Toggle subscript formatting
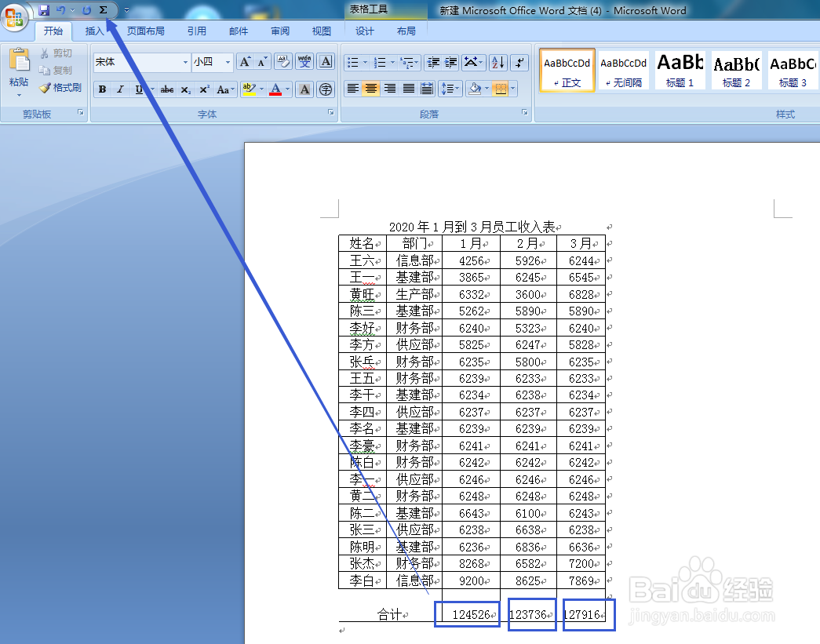This screenshot has width=820, height=644. pos(186,89)
